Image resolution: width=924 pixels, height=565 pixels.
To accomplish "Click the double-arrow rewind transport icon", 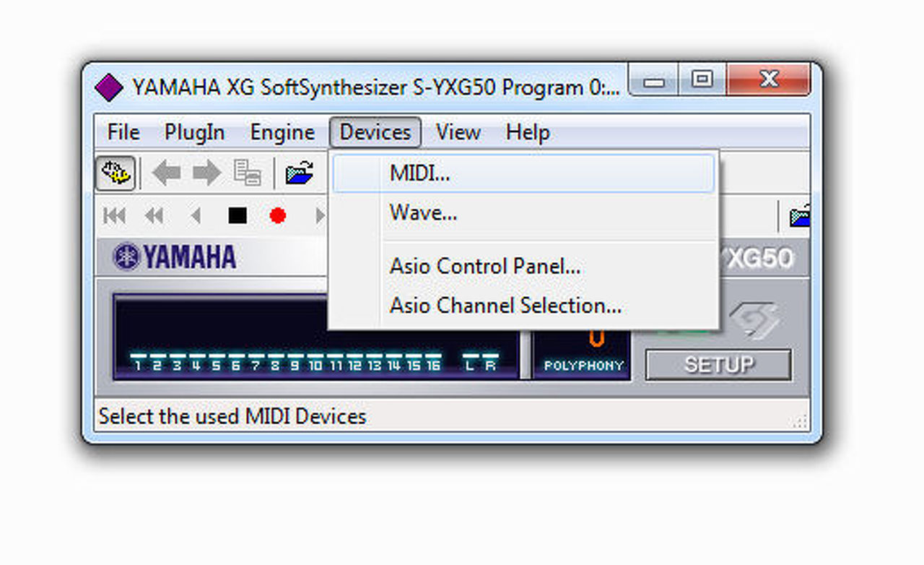I will click(x=154, y=215).
